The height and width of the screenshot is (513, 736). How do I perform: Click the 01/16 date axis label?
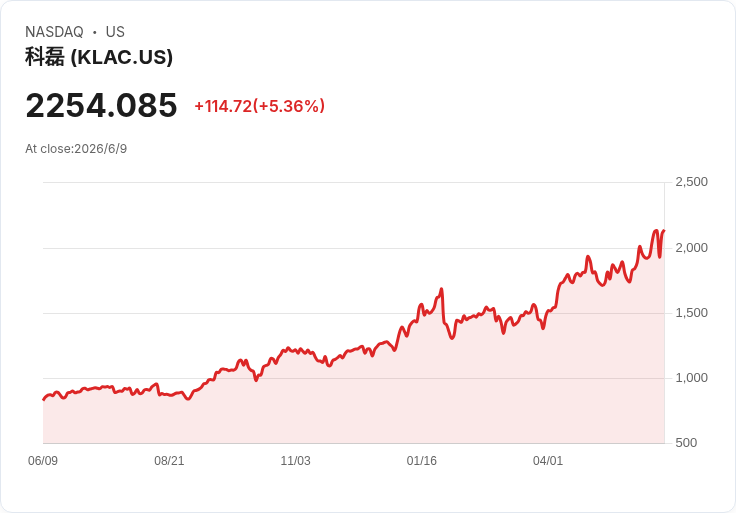422,460
